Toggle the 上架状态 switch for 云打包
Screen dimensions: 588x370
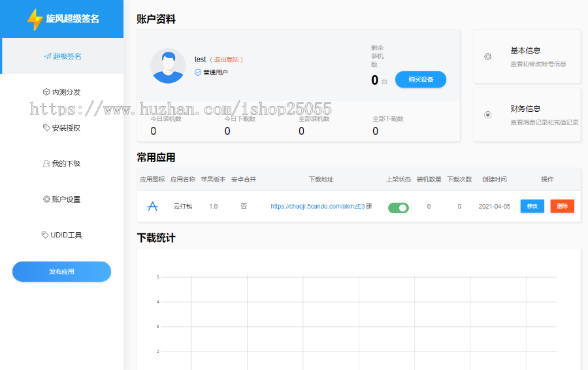399,207
